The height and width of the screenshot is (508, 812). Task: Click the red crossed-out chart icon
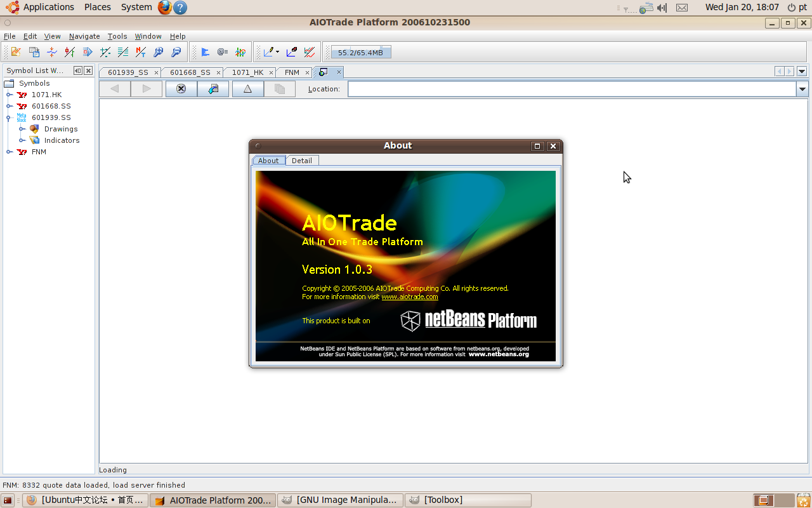tap(310, 52)
